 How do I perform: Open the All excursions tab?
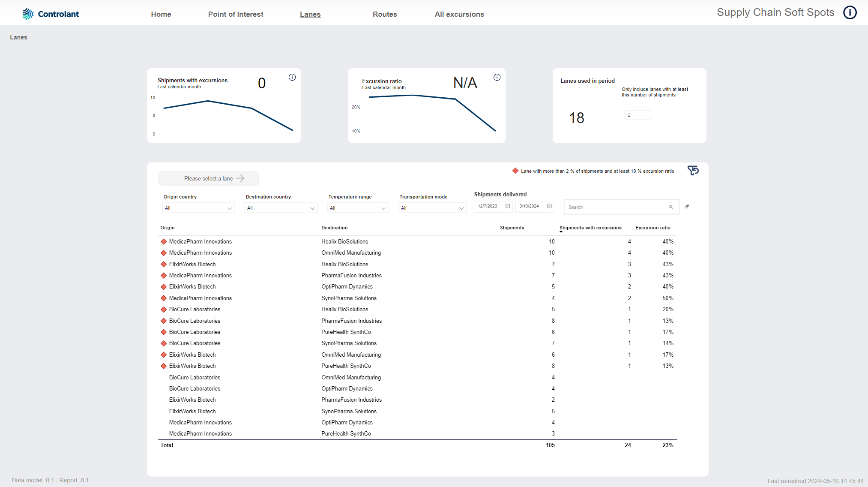tap(459, 14)
